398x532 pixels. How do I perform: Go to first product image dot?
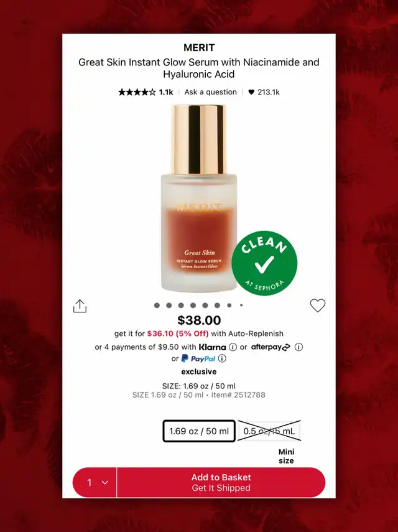tap(157, 306)
